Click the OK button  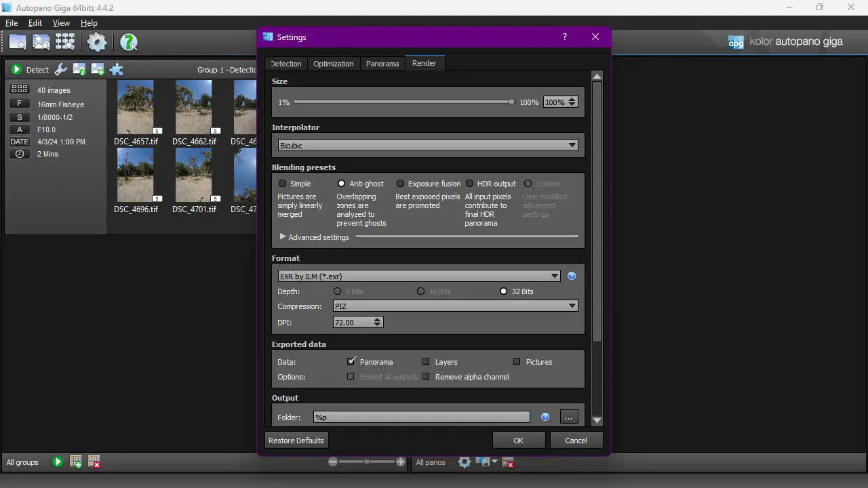519,441
